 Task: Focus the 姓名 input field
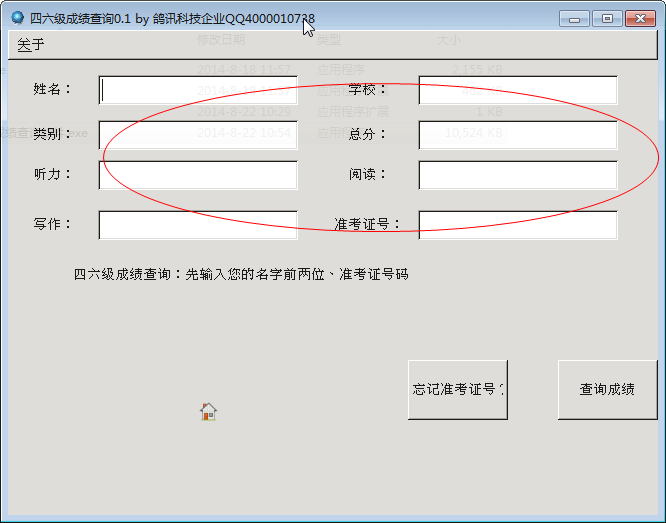point(198,90)
